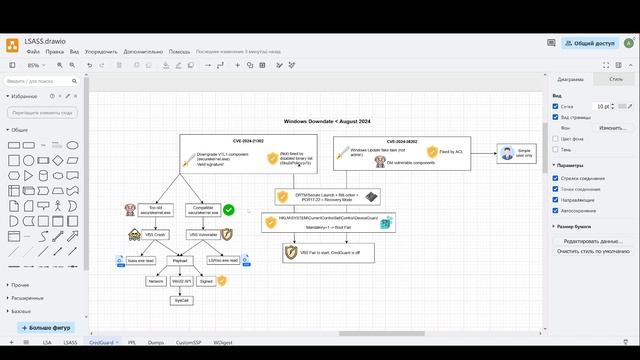Click the search magnifier in shapes search
This screenshot has width=640, height=360.
coord(74,81)
